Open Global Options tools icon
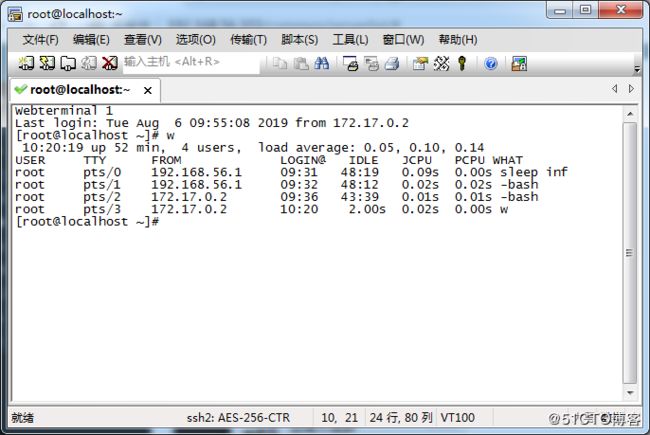 [441, 63]
